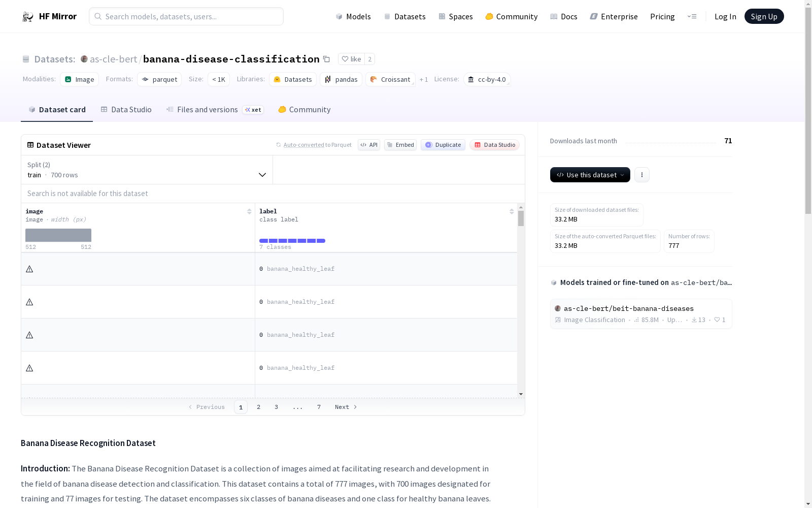Click the xet badge on Files tab
The image size is (812, 508).
point(253,110)
